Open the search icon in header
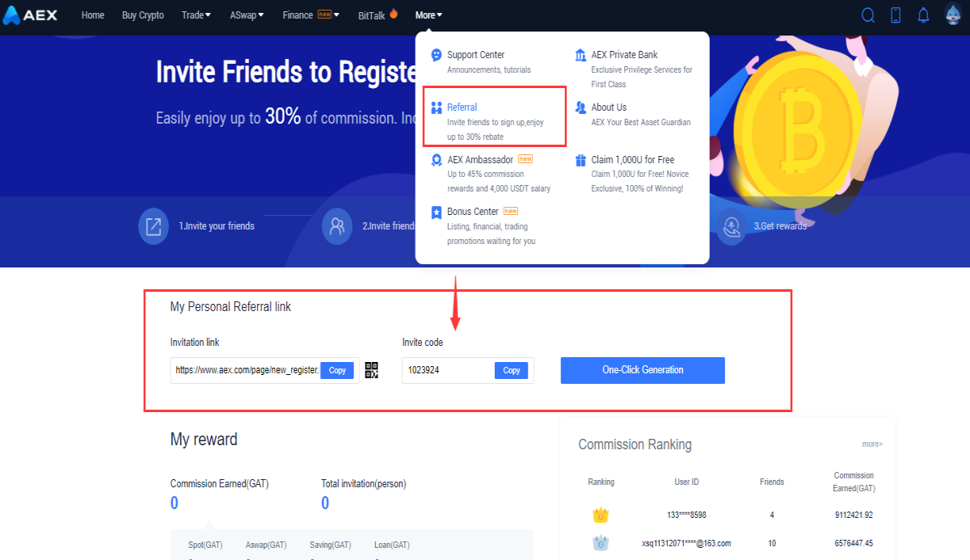 pyautogui.click(x=868, y=15)
